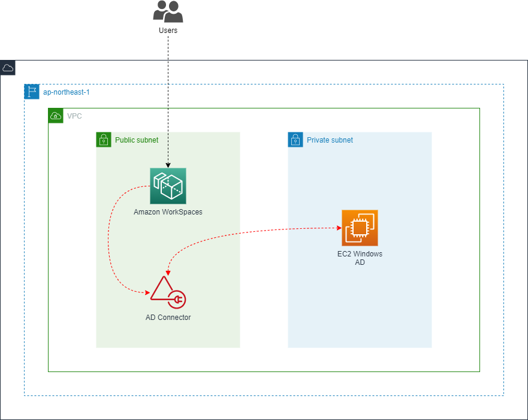Click the "VPC" text label
Screen dimensions: 528x420
tap(74, 116)
